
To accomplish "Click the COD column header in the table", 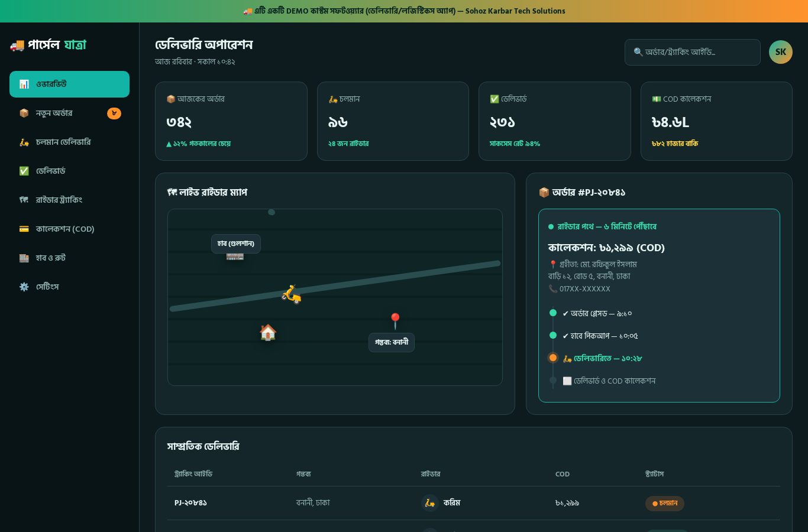I will pos(563,474).
